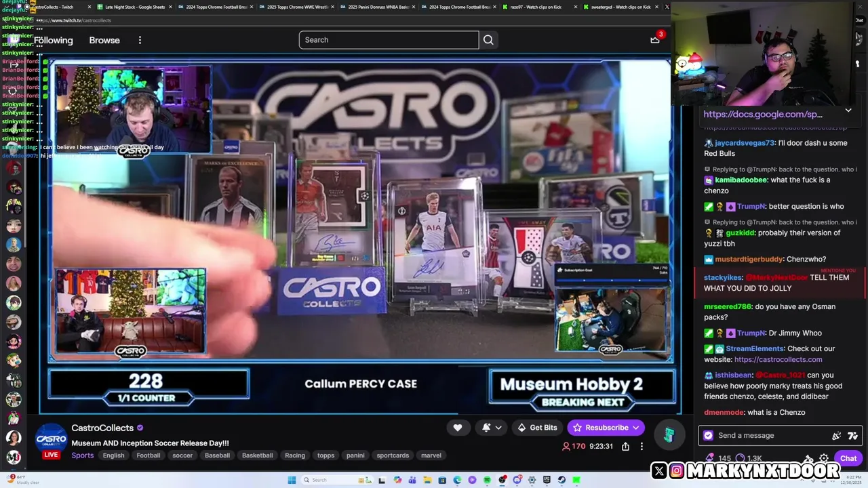Click username mustardtigerbuddy in chat
This screenshot has height=488, width=868.
coord(749,259)
